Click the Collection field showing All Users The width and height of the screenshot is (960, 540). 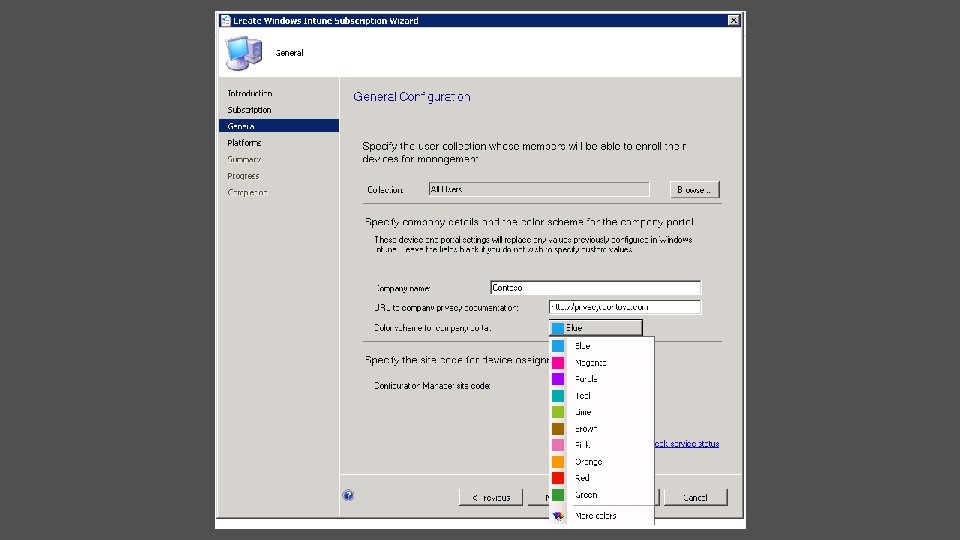point(539,189)
